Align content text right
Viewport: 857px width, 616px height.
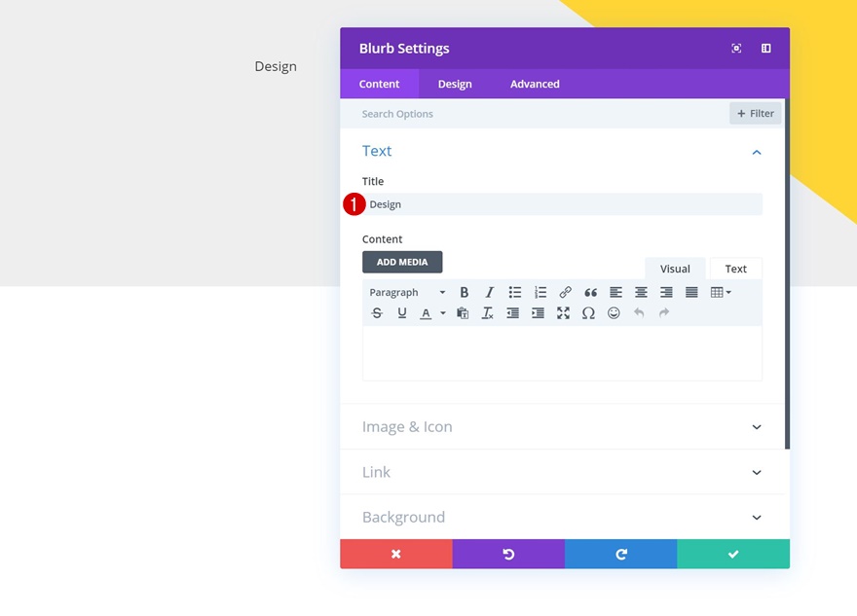(x=666, y=293)
